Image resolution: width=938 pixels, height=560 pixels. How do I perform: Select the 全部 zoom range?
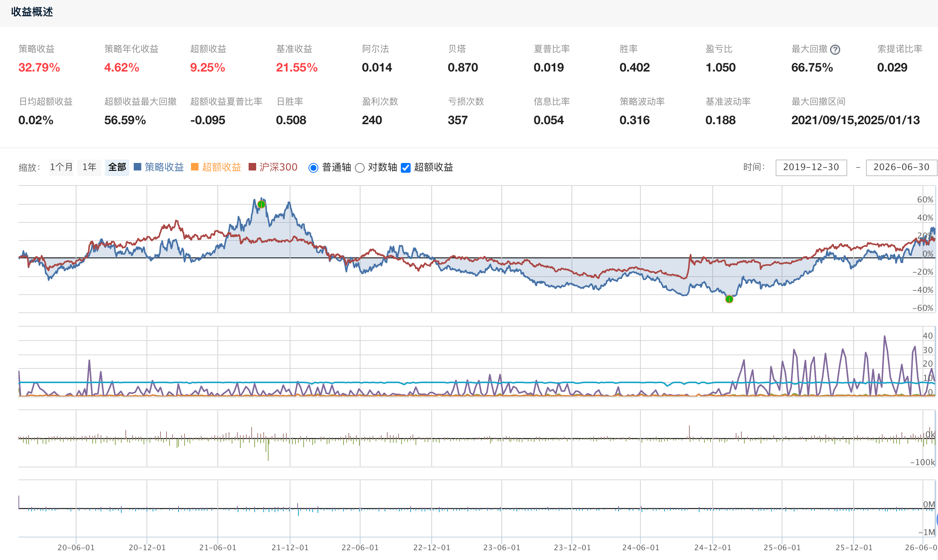[x=117, y=167]
